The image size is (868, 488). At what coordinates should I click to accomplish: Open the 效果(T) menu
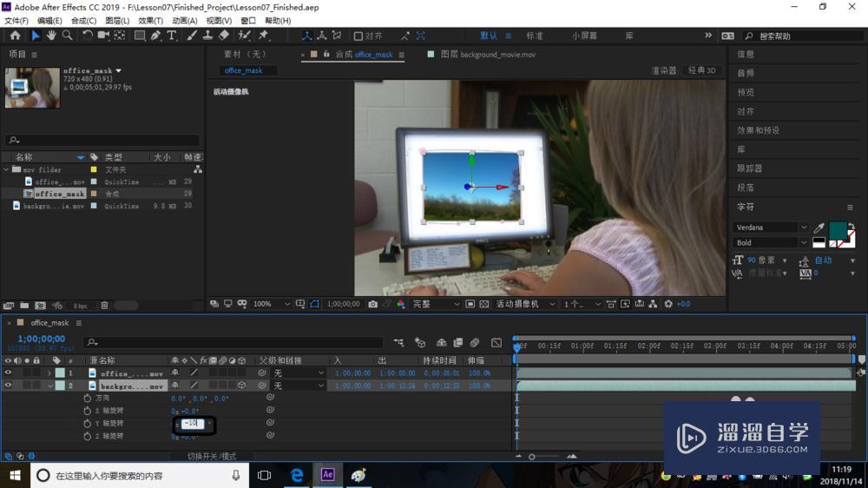(x=150, y=21)
